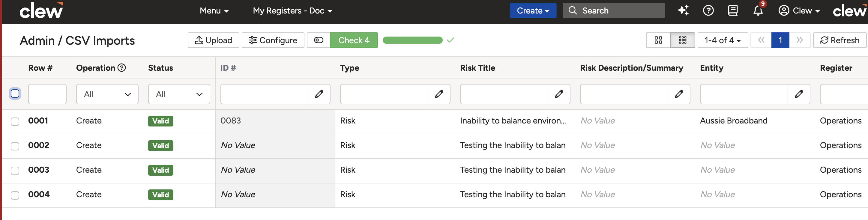
Task: Click the Risk Title filter text field
Action: pos(504,94)
